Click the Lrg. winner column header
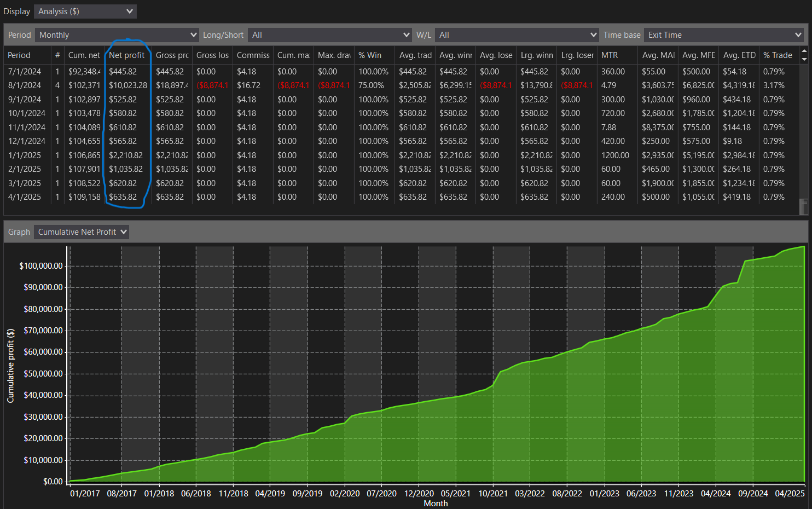This screenshot has height=509, width=812. pos(536,55)
